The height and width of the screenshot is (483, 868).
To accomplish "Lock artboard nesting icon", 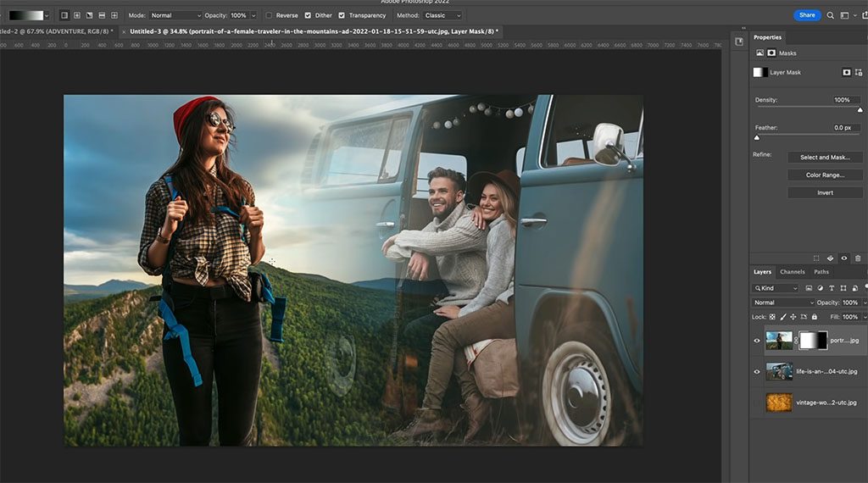I will pyautogui.click(x=804, y=317).
